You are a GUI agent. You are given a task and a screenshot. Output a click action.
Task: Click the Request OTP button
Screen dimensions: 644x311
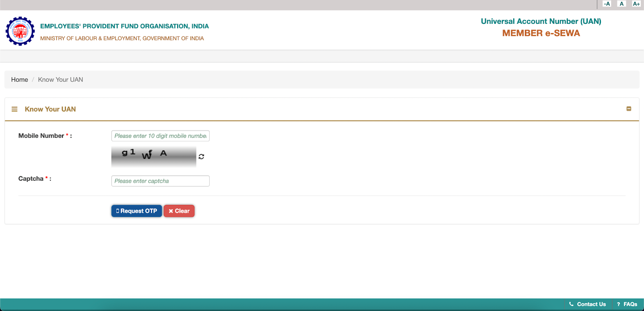pos(136,211)
